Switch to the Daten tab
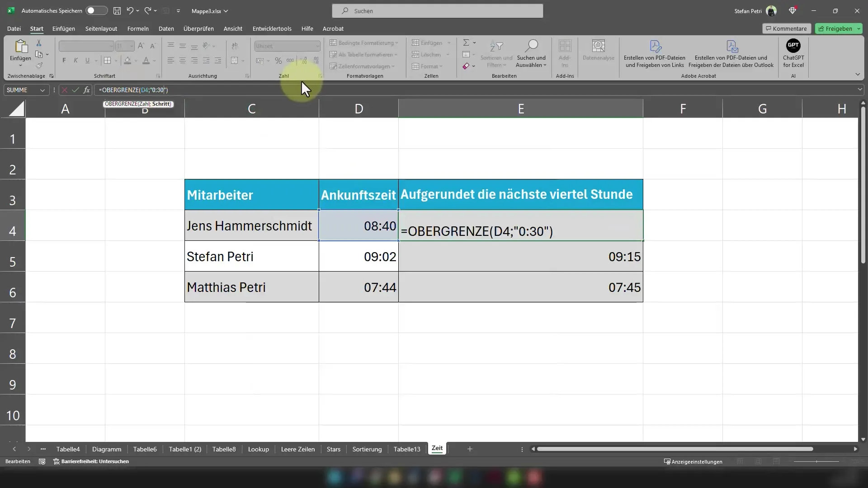This screenshot has height=488, width=868. tap(166, 28)
